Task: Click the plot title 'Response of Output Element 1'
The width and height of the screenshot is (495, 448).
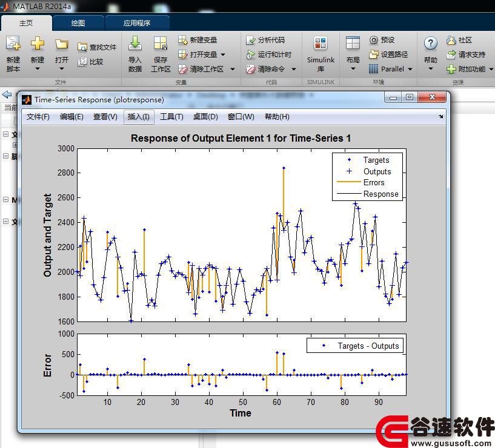Action: point(241,138)
